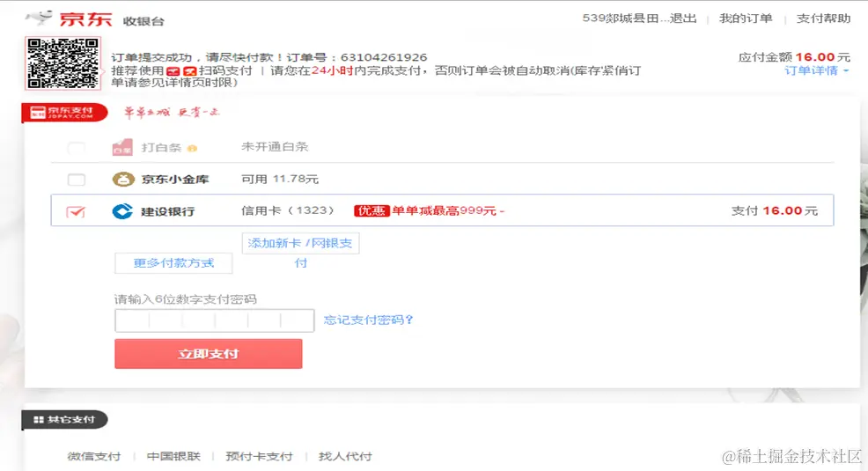
Task: Select 找人代付 payment option
Action: pyautogui.click(x=345, y=456)
